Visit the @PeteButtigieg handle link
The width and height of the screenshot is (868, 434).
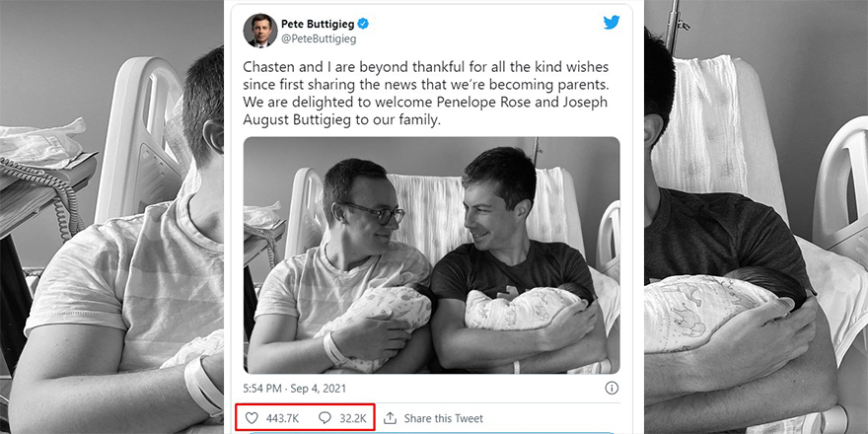tap(319, 39)
